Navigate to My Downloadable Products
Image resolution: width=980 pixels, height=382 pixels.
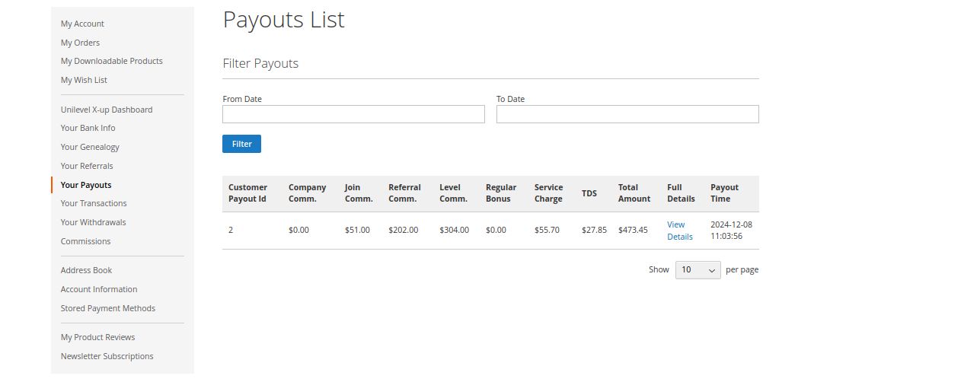pos(111,61)
